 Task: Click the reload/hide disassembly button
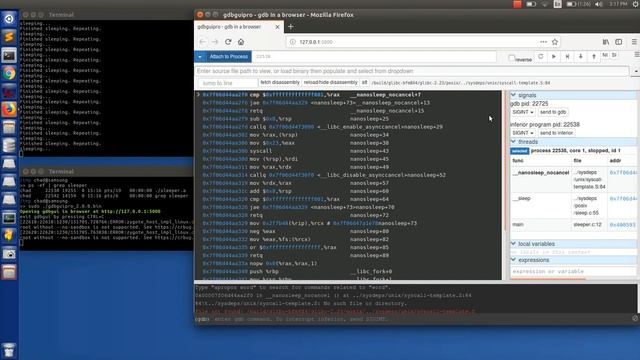point(330,82)
